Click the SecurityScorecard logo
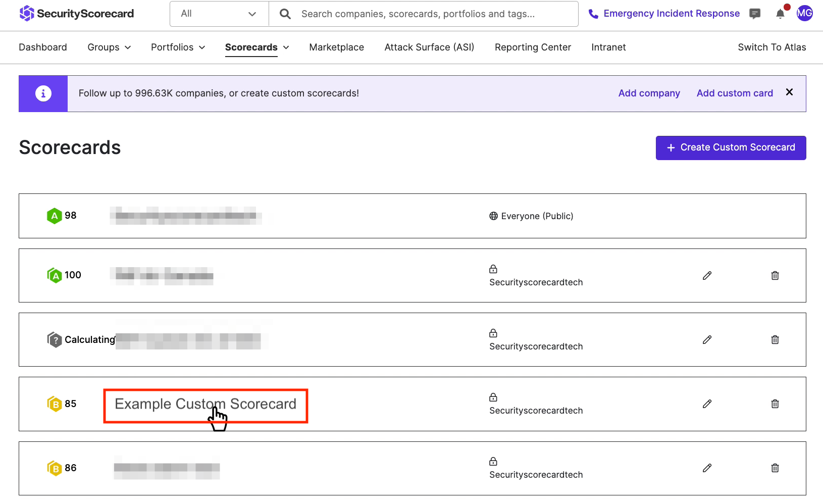Viewport: 823px width, 504px height. (x=76, y=14)
